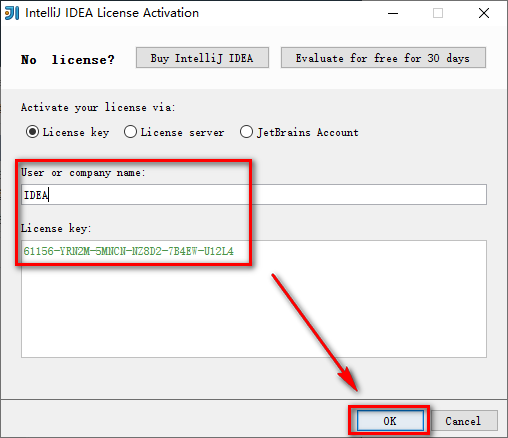508x438 pixels.
Task: Click inside the License key text area
Action: click(254, 299)
